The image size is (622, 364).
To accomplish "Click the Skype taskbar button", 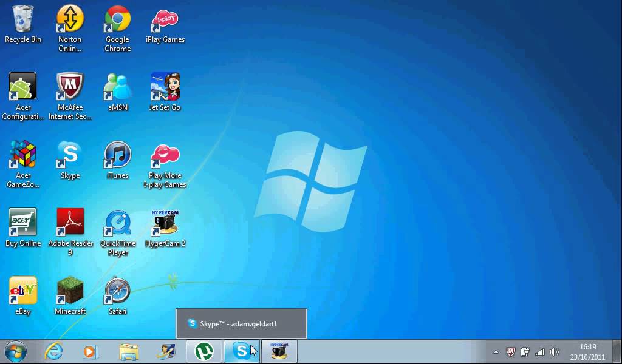I will (x=242, y=351).
